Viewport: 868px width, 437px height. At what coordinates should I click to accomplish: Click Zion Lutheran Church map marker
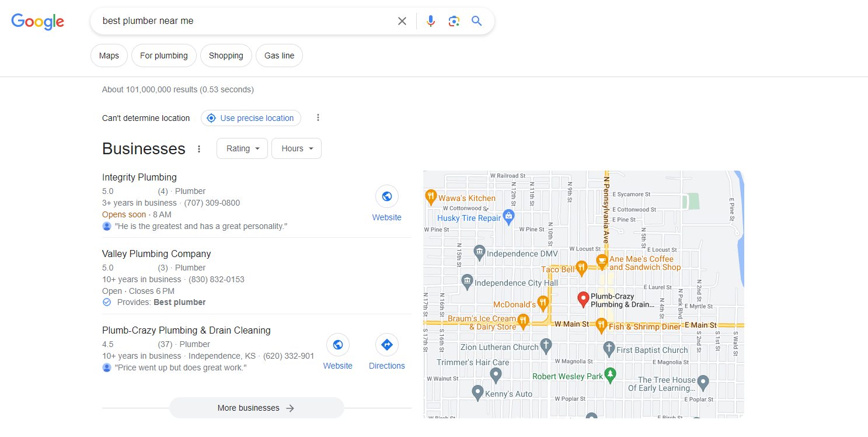[546, 346]
